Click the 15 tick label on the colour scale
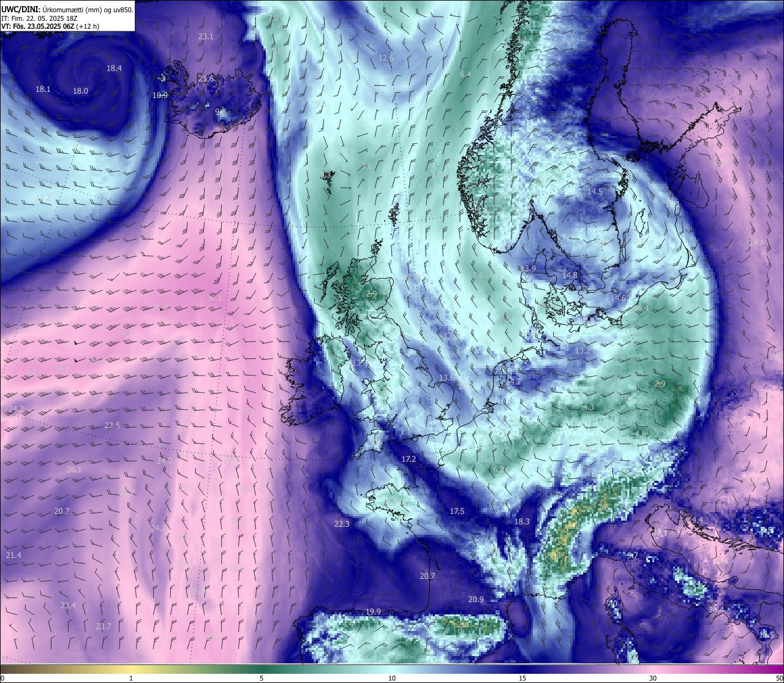Image resolution: width=784 pixels, height=683 pixels. [x=522, y=678]
